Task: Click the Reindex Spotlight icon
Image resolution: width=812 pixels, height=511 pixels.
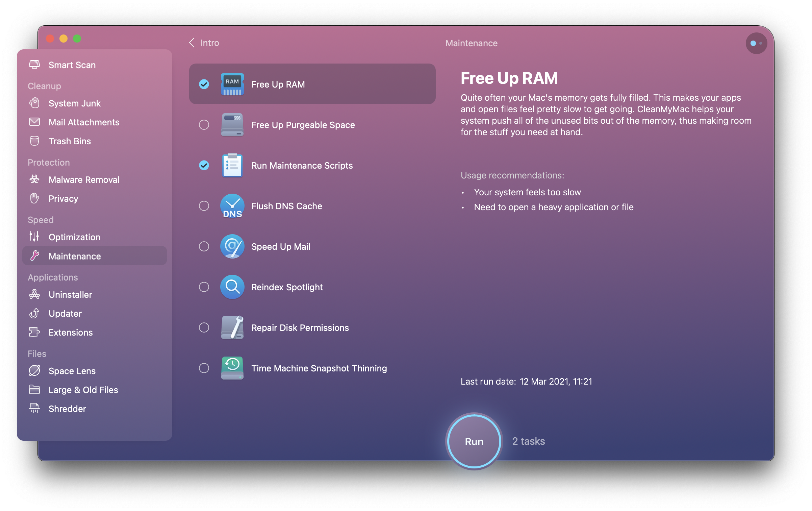Action: pyautogui.click(x=232, y=287)
